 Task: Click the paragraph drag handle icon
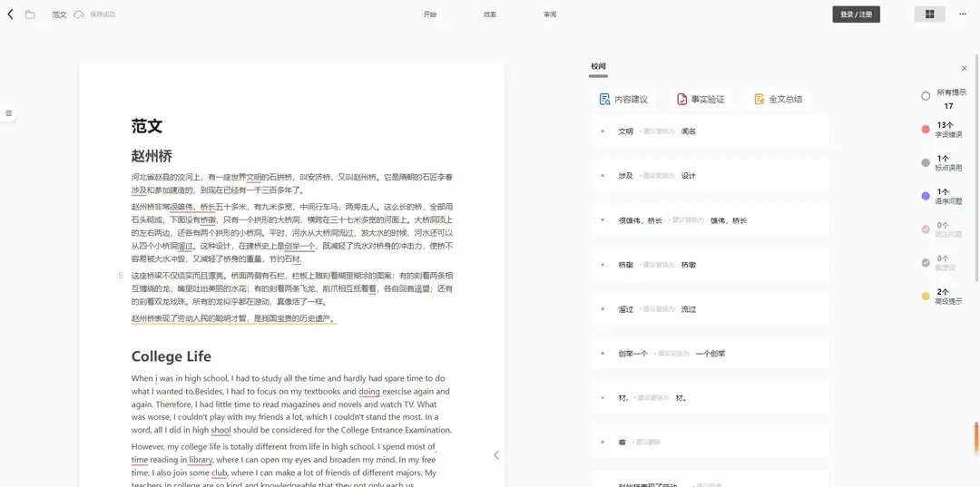(121, 275)
